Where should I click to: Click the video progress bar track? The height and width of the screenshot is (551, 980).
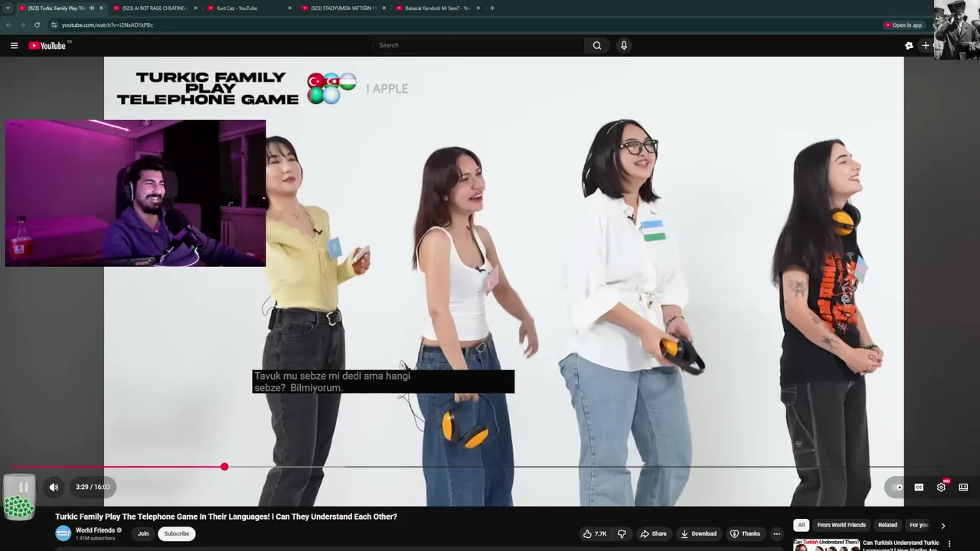[490, 466]
